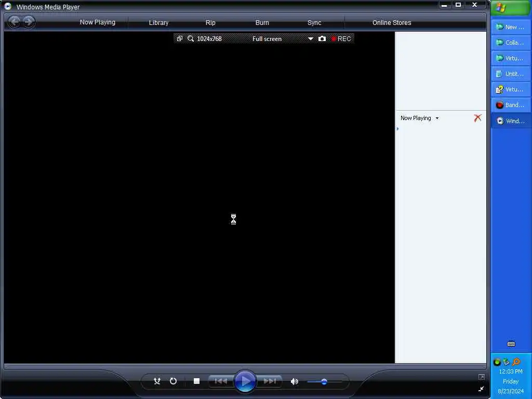Mute the volume speaker icon

pos(294,382)
